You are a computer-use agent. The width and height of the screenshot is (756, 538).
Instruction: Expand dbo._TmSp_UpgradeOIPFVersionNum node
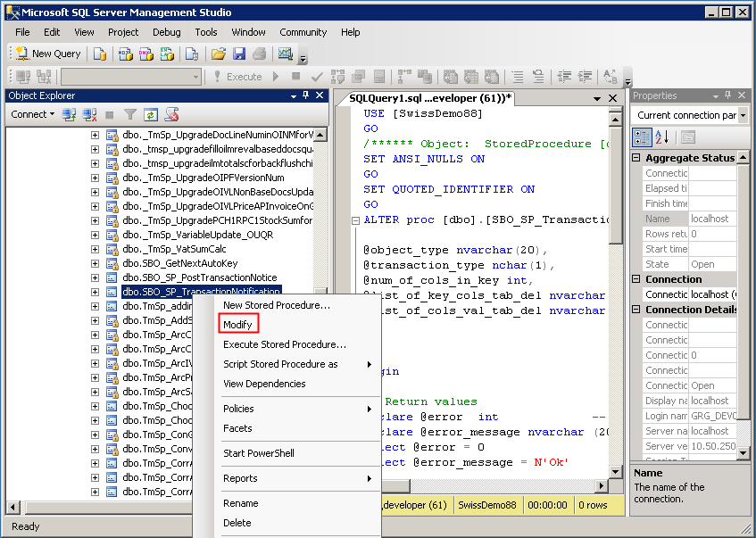[95, 178]
